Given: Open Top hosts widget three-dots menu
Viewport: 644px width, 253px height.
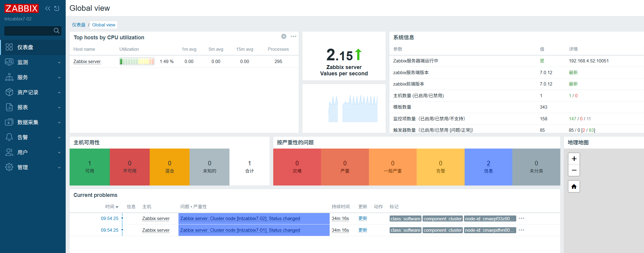Looking at the screenshot, I should 293,36.
